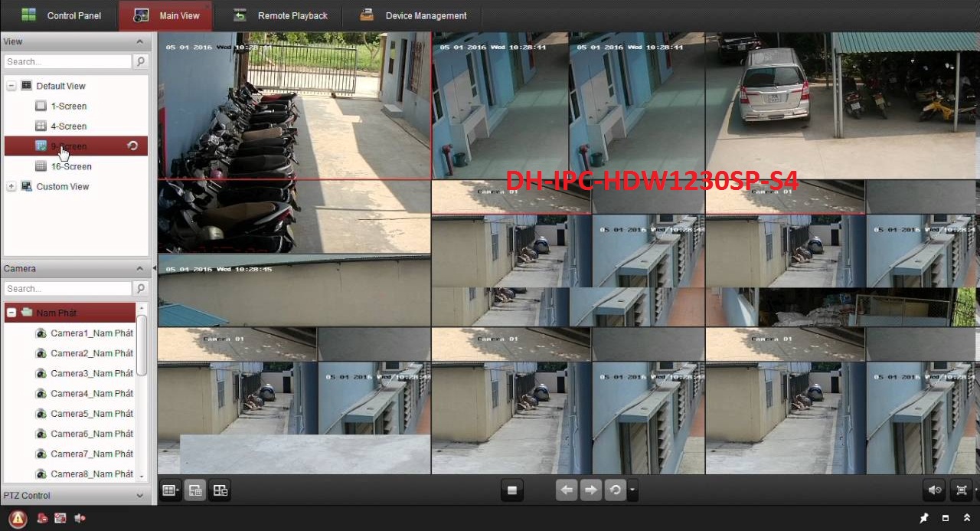Screen dimensions: 980x531
Task: Open window division layout dropdown
Action: (x=170, y=490)
